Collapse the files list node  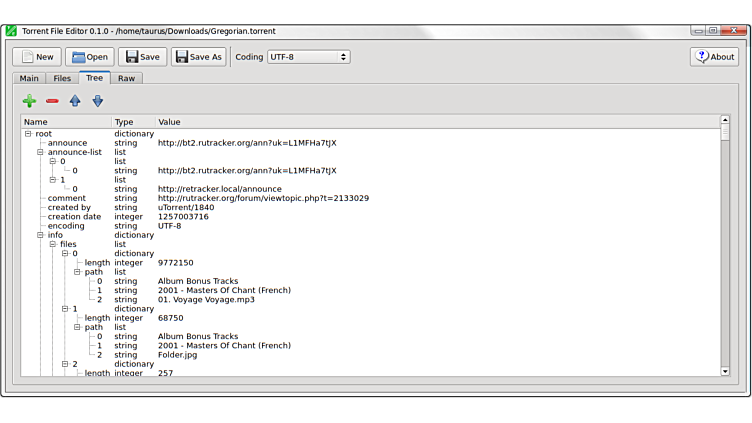click(53, 244)
